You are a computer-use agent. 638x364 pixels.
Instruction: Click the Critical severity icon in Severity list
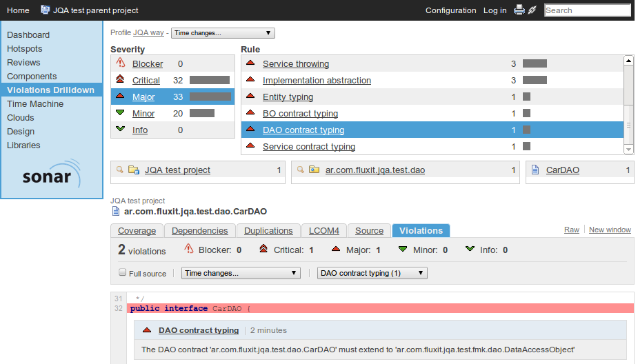[x=120, y=79]
